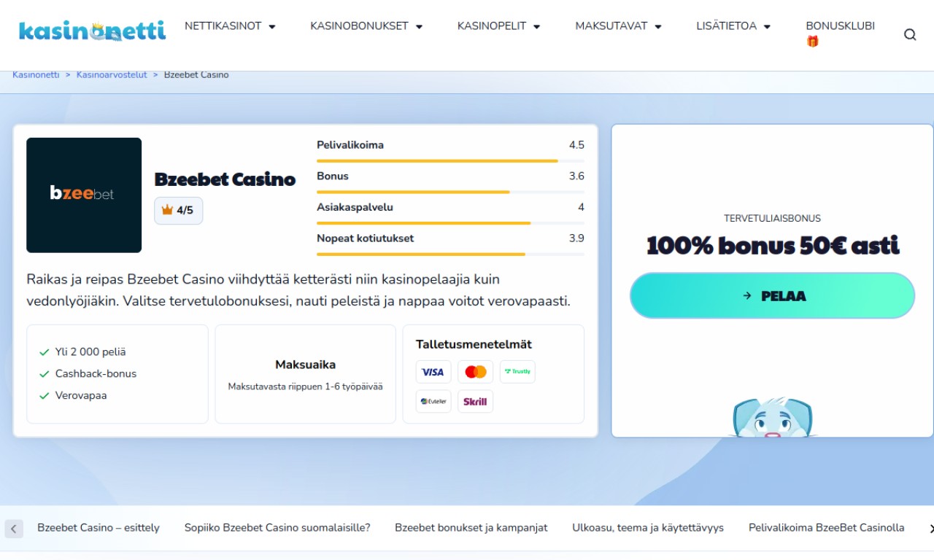Open the search magnifier icon
Image resolution: width=934 pixels, height=560 pixels.
coord(910,34)
